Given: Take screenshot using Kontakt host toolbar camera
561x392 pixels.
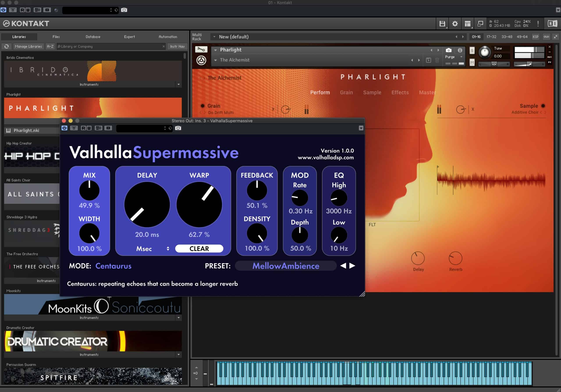Looking at the screenshot, I should coord(124,10).
